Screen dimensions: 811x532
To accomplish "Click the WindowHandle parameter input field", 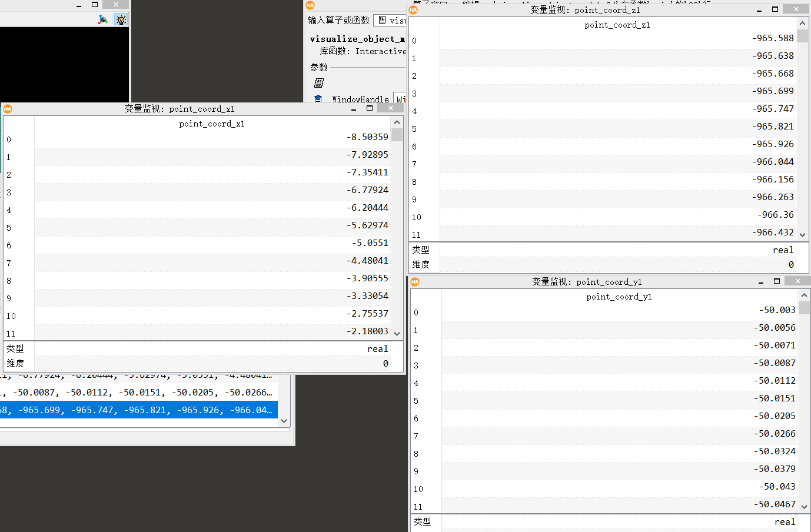I will 400,99.
